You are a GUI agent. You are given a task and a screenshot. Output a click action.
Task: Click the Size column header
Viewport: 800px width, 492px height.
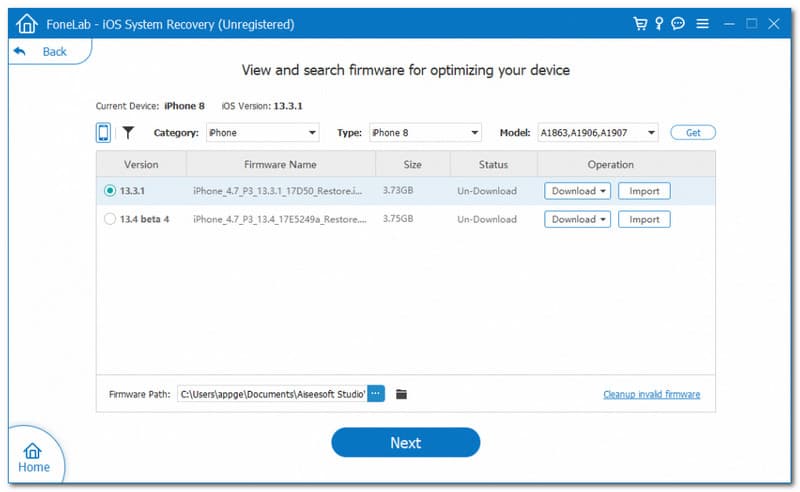[413, 164]
